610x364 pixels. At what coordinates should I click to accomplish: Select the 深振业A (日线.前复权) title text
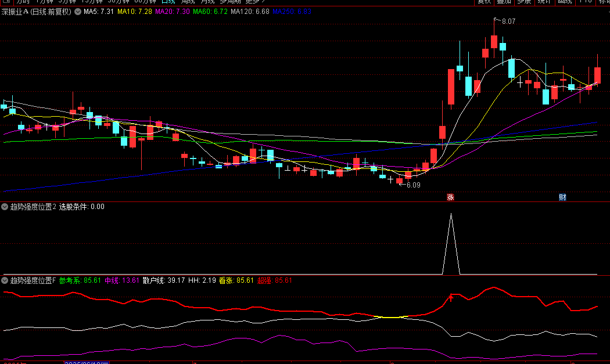pyautogui.click(x=37, y=12)
